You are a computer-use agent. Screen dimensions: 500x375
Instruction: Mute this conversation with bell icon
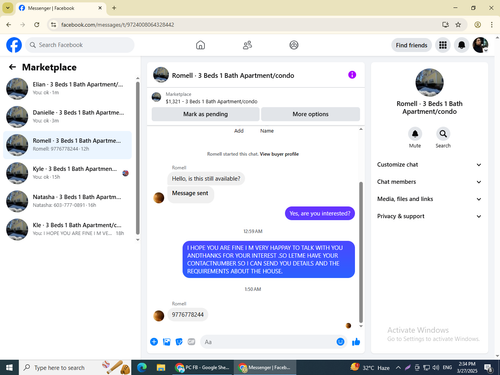[415, 134]
